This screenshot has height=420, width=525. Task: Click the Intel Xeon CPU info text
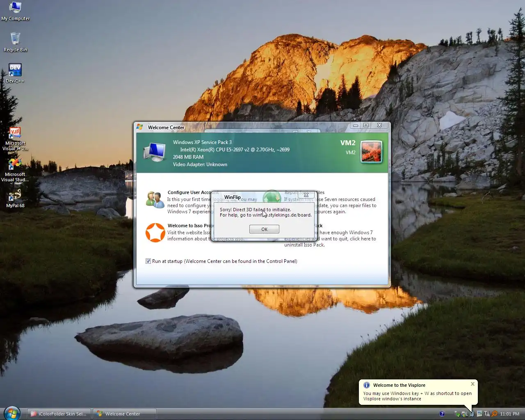click(x=235, y=150)
